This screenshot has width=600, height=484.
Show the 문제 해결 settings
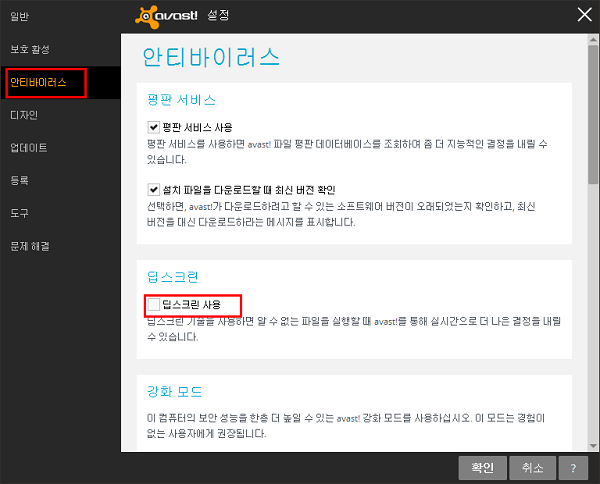click(30, 246)
